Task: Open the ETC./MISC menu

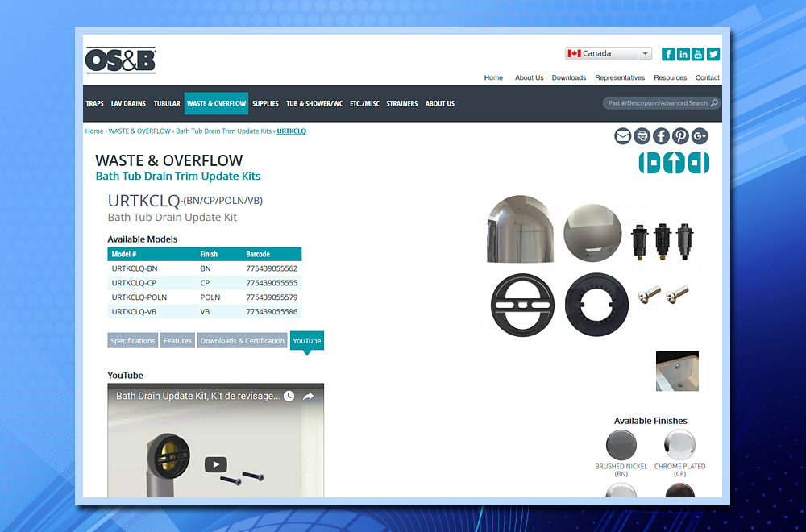Action: tap(364, 103)
